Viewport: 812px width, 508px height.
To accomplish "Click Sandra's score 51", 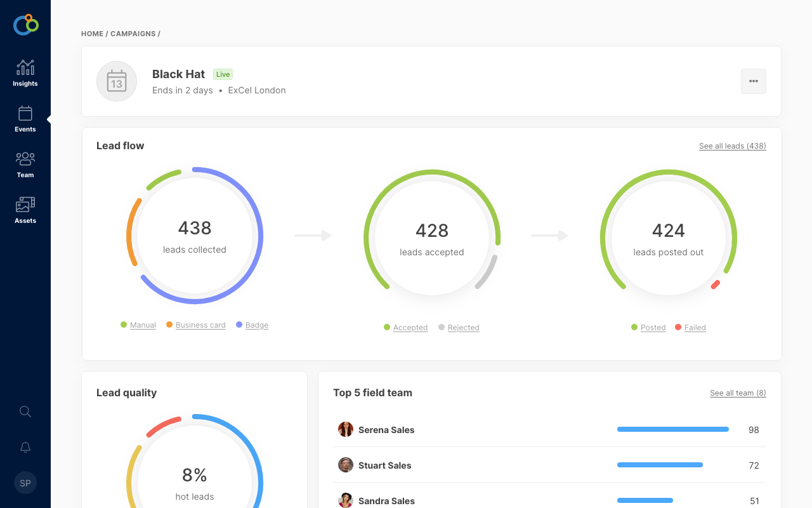I will click(754, 501).
